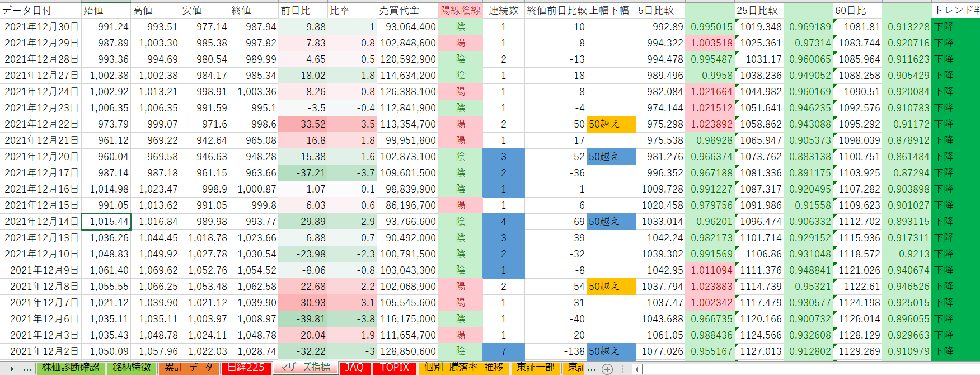Select the 始値 cell containing 1,015.44

pyautogui.click(x=106, y=222)
